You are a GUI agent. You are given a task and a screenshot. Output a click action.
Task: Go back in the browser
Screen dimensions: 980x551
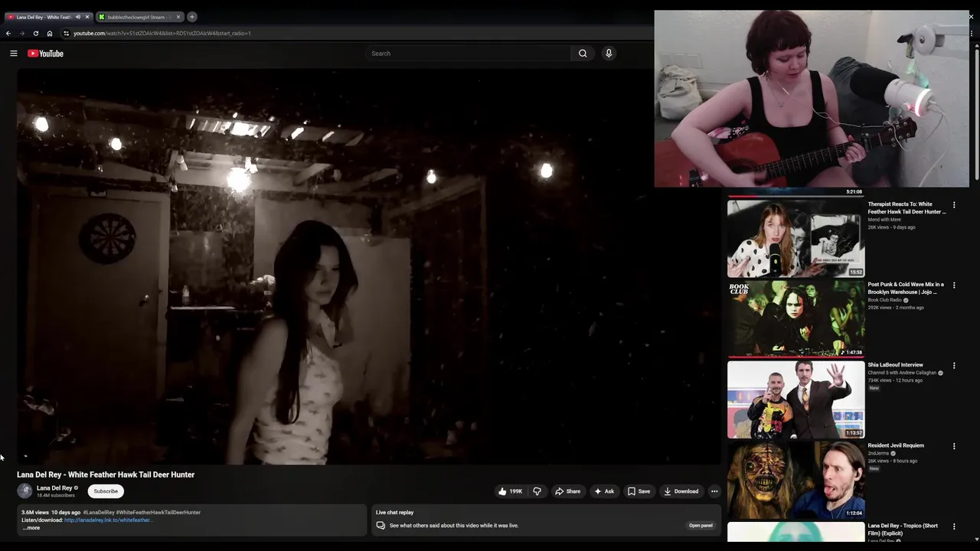point(8,33)
